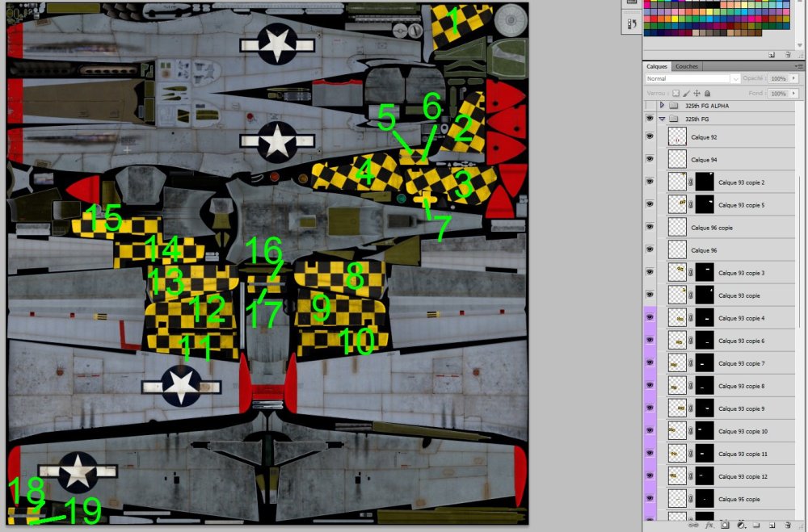Create a new group with the folder icon
Viewport: 808px width, 532px height.
tap(756, 526)
